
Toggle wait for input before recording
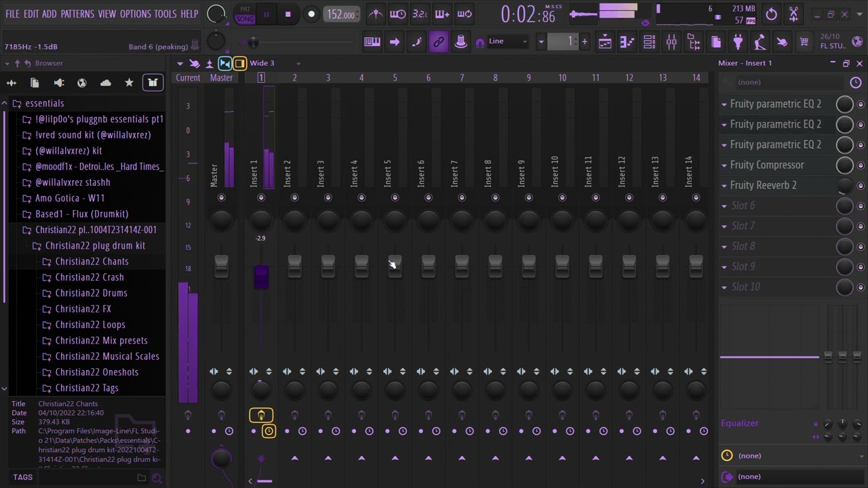point(397,14)
